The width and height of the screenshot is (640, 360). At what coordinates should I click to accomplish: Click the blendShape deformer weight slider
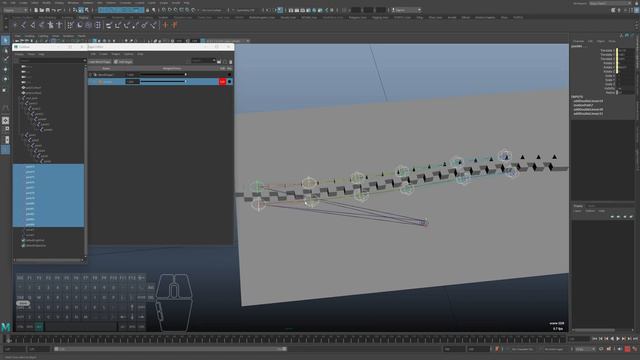(163, 75)
